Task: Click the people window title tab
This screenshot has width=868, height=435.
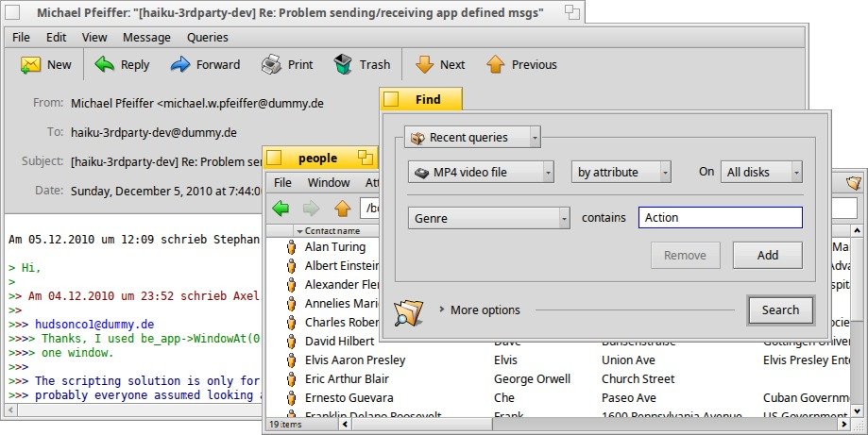Action: [x=317, y=159]
